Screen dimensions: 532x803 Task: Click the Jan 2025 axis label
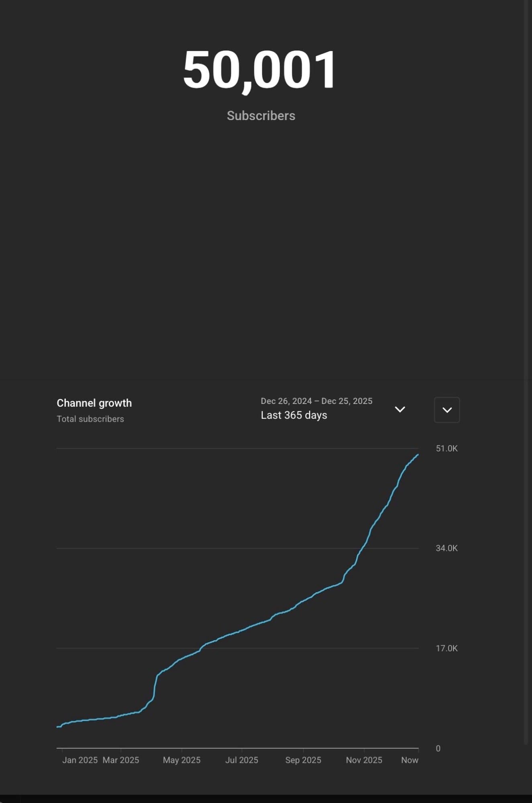[80, 760]
